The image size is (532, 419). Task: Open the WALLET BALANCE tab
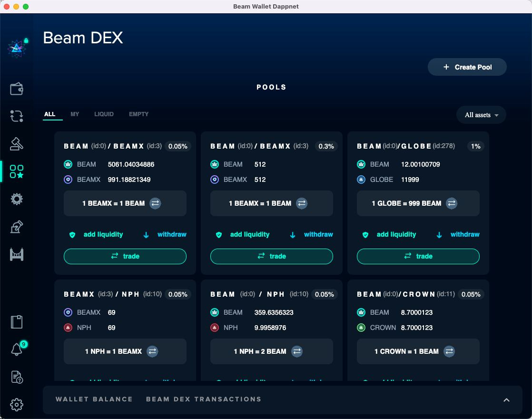[94, 399]
